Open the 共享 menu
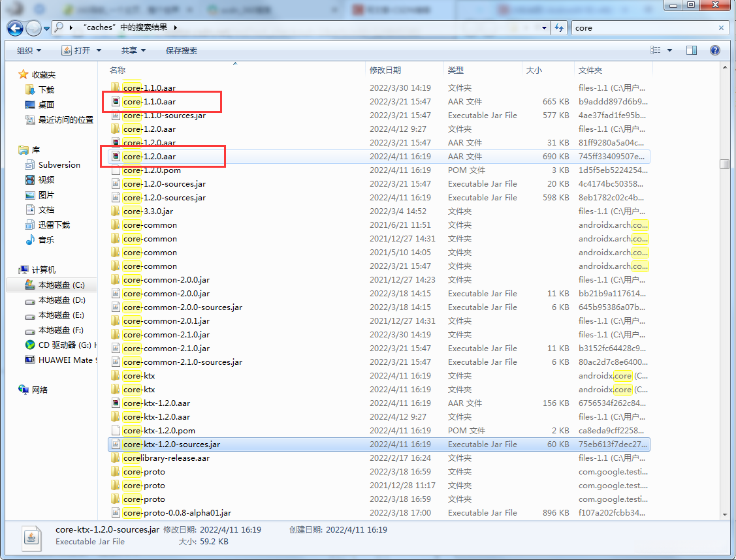 tap(133, 50)
